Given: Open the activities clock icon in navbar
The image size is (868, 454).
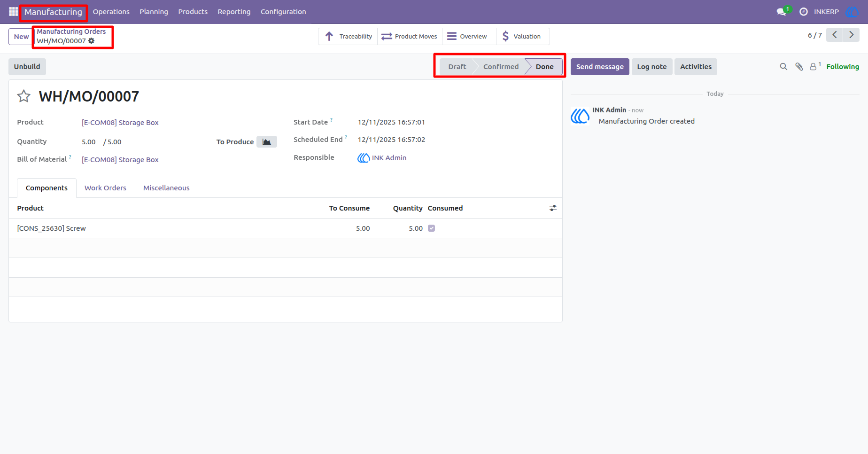Looking at the screenshot, I should tap(804, 12).
